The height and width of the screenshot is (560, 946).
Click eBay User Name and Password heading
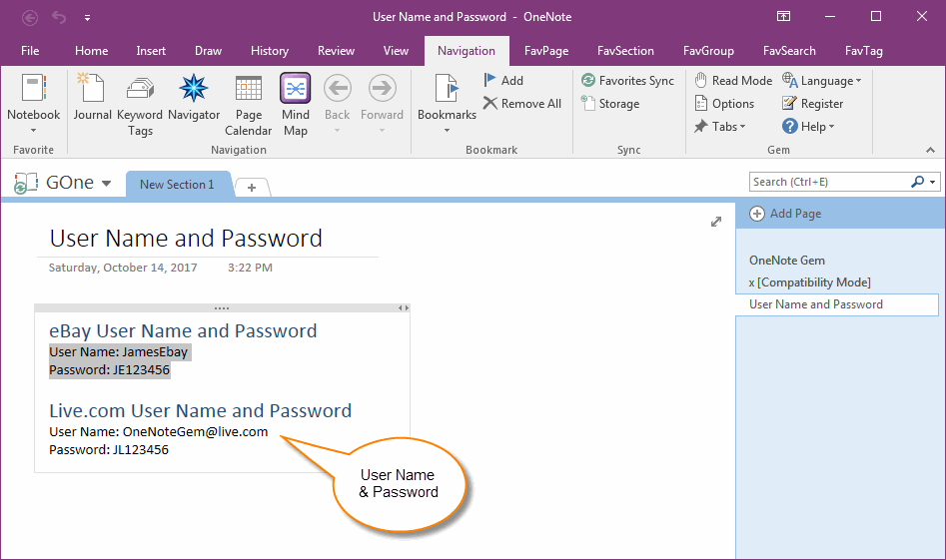[x=183, y=330]
